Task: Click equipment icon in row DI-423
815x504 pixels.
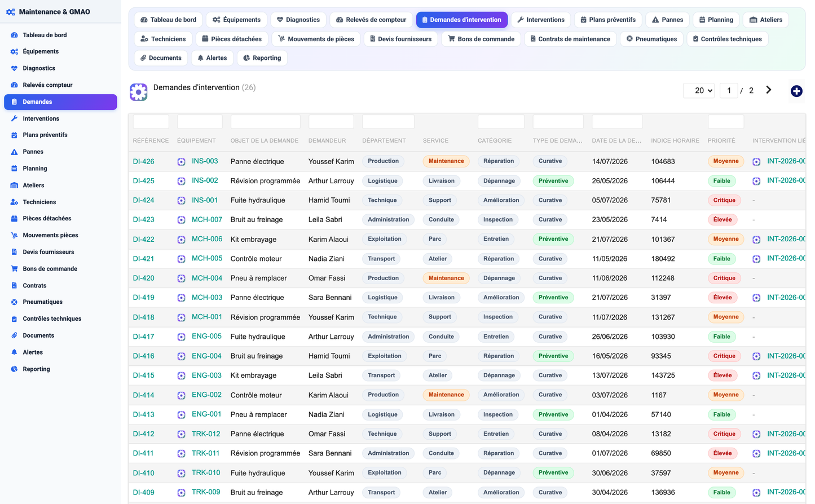Action: tap(181, 220)
